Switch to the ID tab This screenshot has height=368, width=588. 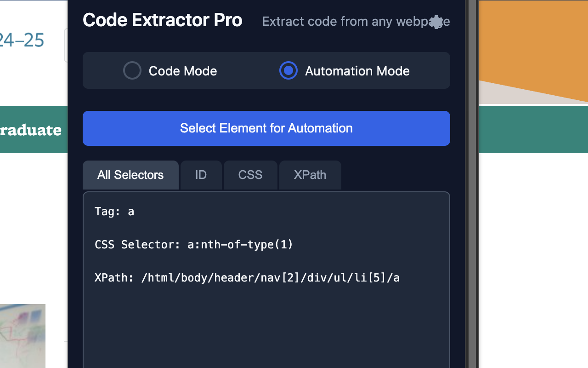tap(201, 175)
